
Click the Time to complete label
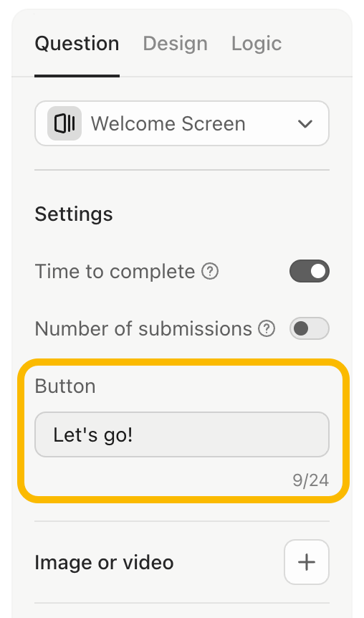(115, 271)
